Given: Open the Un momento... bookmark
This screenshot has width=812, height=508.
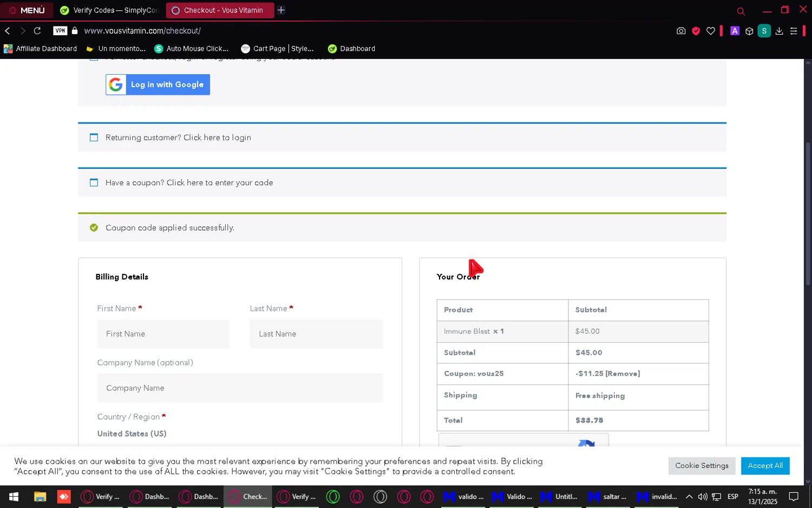Looking at the screenshot, I should tap(116, 49).
